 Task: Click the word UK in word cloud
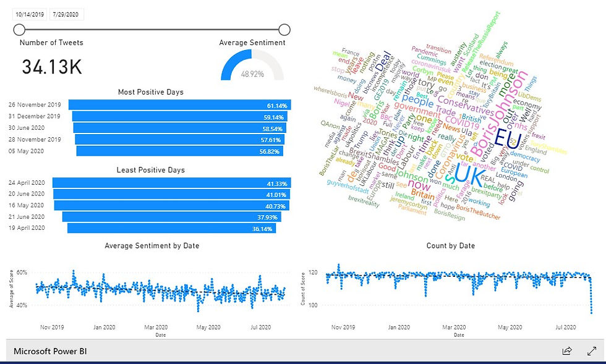[468, 175]
